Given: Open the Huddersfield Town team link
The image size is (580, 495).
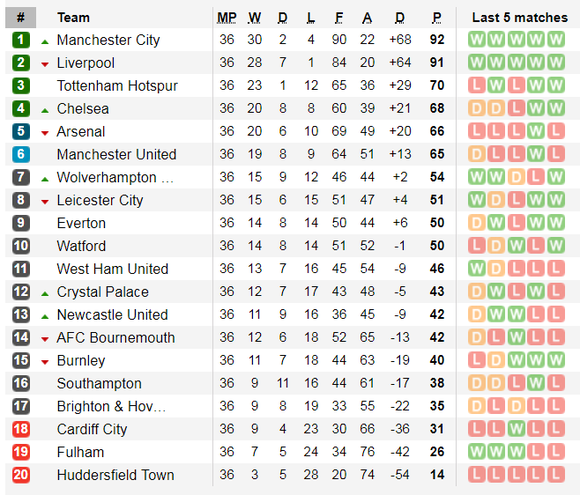Looking at the screenshot, I should click(x=115, y=475).
